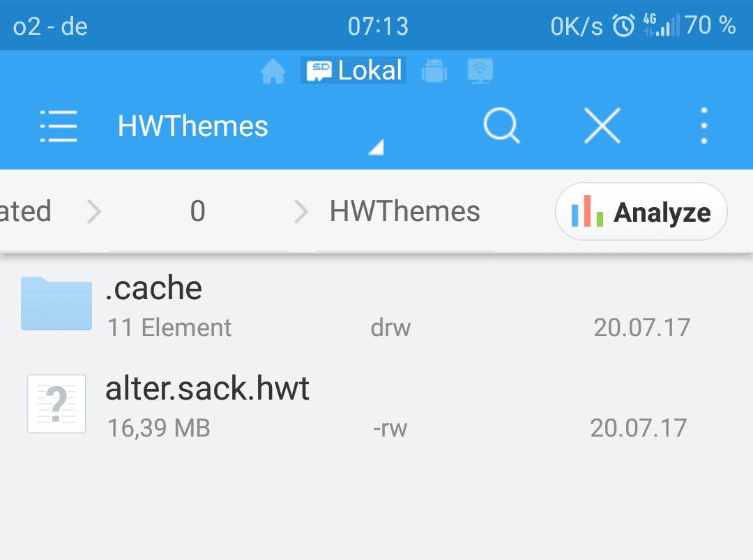Open the network tab icon
753x560 pixels.
(x=480, y=71)
